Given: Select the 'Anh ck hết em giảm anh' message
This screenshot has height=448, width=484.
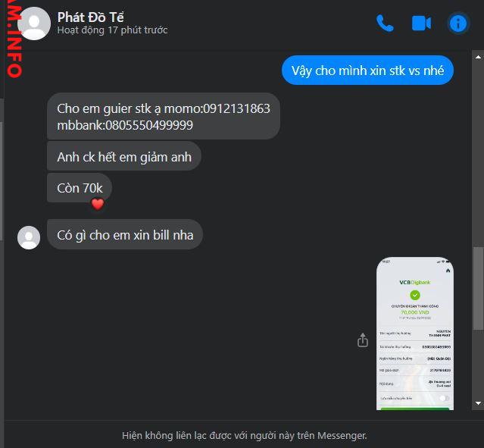Looking at the screenshot, I should [x=124, y=157].
